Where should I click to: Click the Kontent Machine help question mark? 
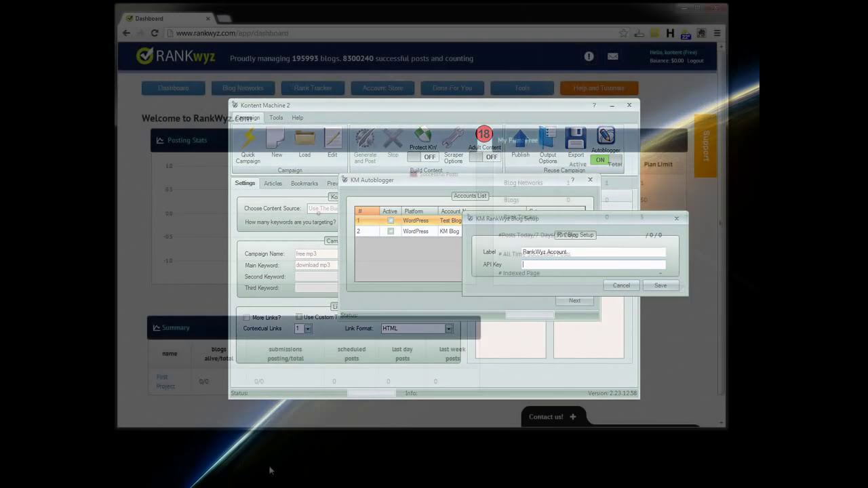pyautogui.click(x=594, y=105)
